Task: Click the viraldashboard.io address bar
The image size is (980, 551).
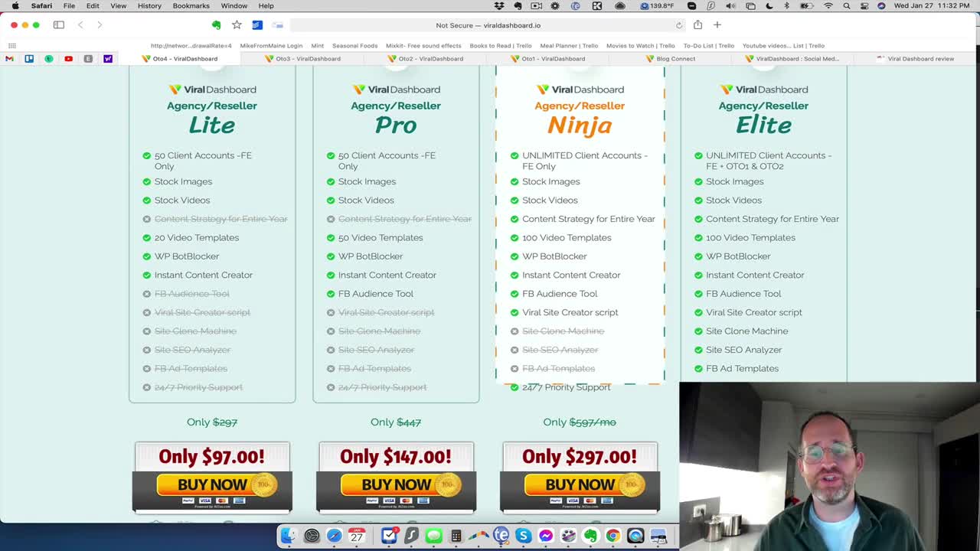Action: click(x=488, y=25)
